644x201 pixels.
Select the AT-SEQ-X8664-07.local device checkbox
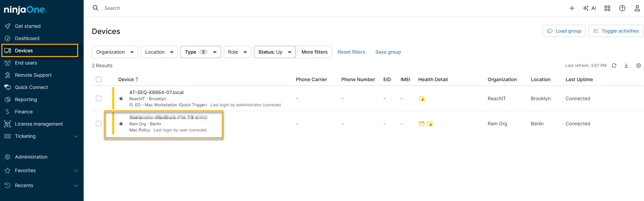pyautogui.click(x=99, y=98)
